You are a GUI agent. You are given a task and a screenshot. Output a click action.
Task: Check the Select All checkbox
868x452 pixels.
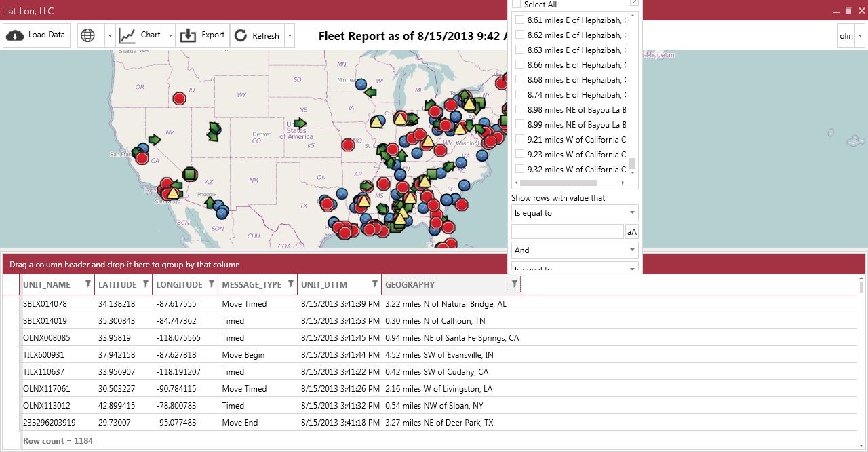(517, 5)
